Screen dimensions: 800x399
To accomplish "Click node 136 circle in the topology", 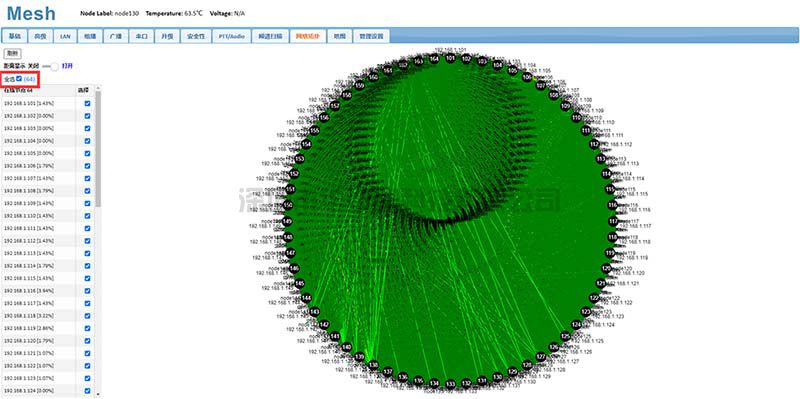I will pyautogui.click(x=403, y=377).
